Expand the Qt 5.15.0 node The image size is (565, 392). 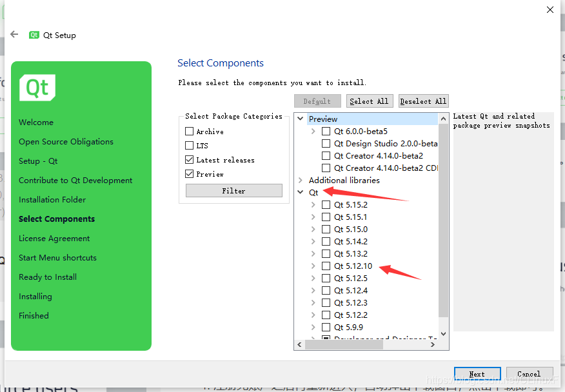313,229
